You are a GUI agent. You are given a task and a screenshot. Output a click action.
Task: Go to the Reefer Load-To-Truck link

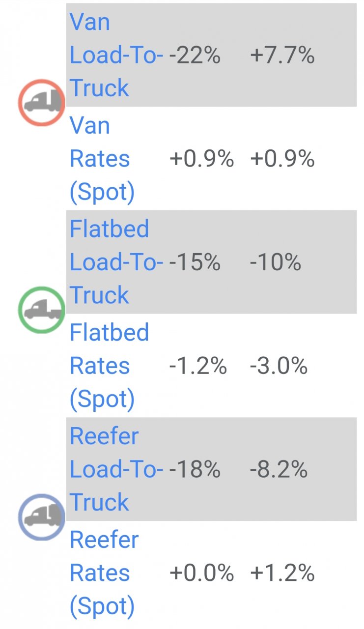point(116,469)
